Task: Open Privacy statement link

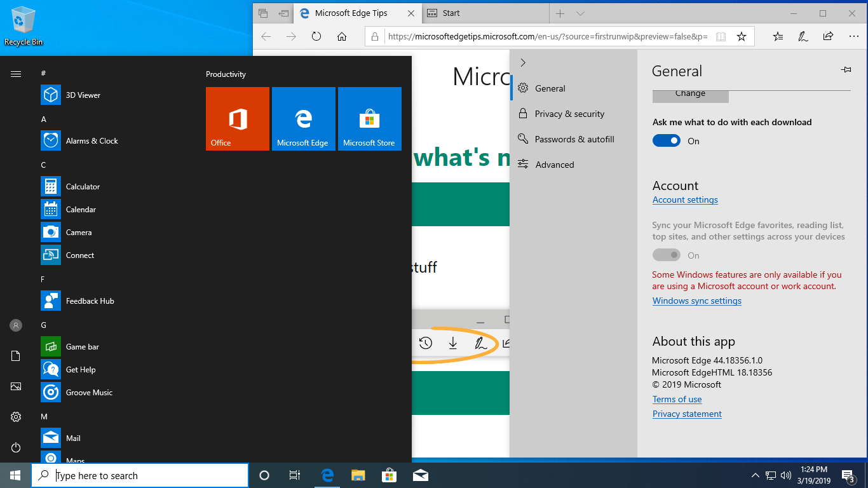Action: click(687, 414)
